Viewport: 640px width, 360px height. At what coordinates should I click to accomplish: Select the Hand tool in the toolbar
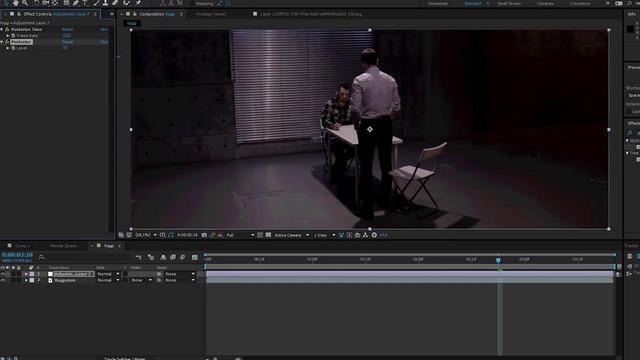[16, 3]
